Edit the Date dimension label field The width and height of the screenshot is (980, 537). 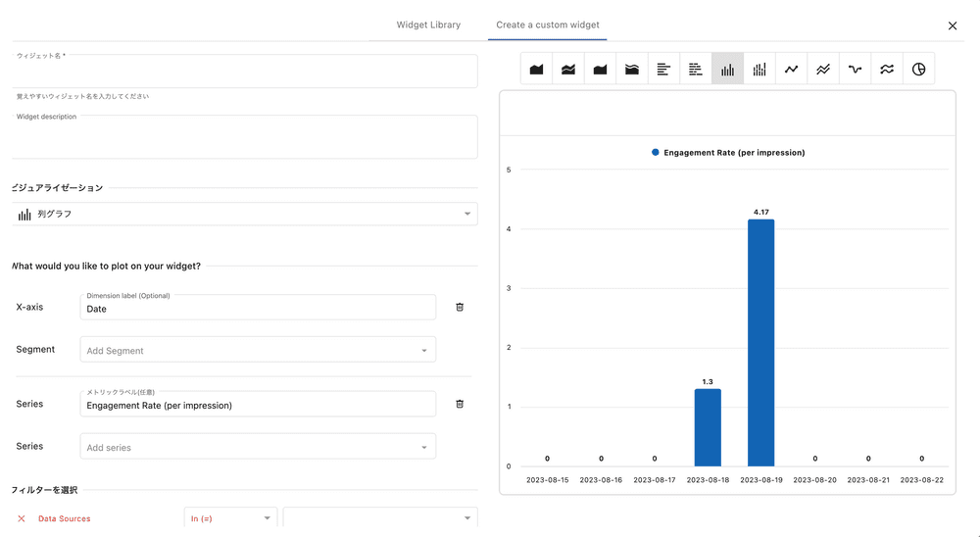point(258,308)
